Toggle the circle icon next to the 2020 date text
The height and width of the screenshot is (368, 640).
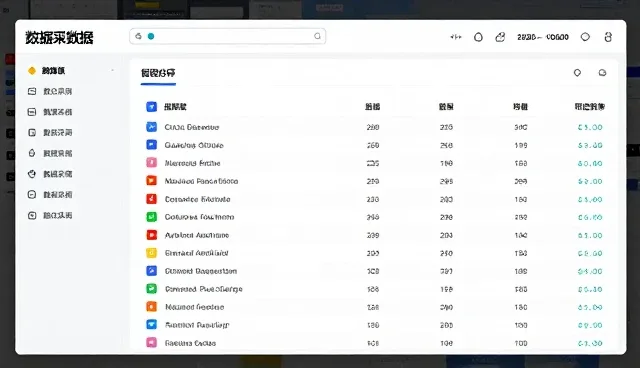585,37
